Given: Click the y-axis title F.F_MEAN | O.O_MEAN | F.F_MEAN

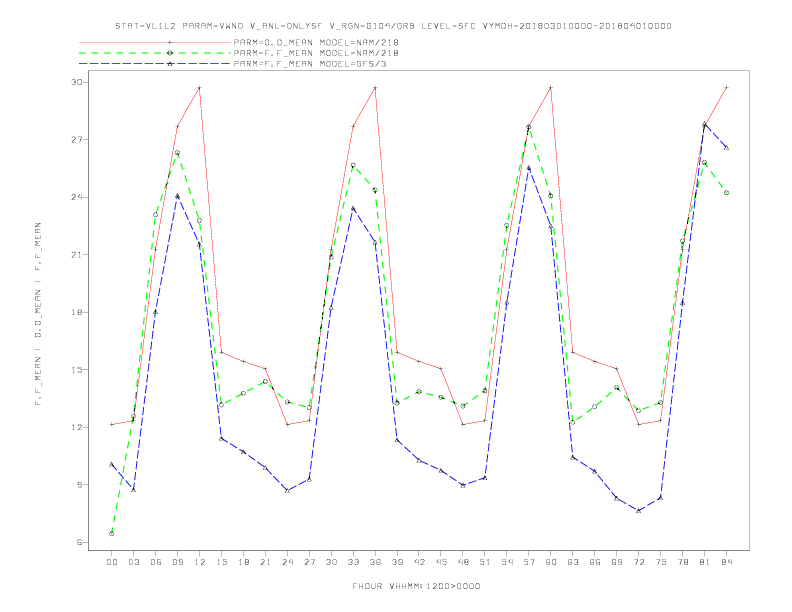Looking at the screenshot, I should click(38, 314).
